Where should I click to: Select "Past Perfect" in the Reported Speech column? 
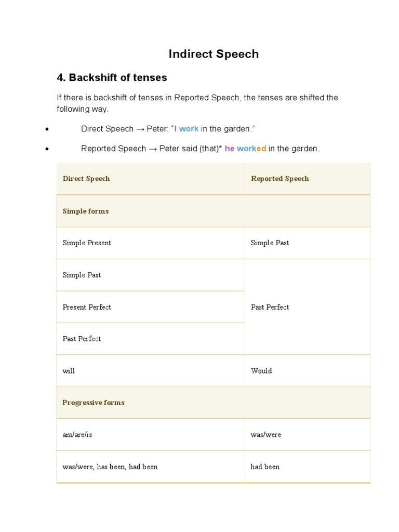click(270, 307)
